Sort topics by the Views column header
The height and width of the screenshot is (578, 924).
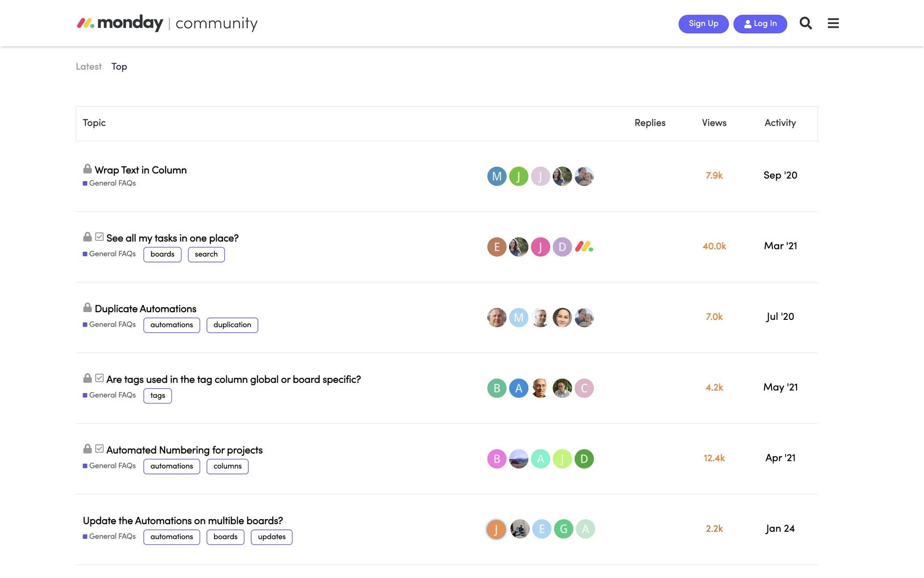click(x=714, y=123)
